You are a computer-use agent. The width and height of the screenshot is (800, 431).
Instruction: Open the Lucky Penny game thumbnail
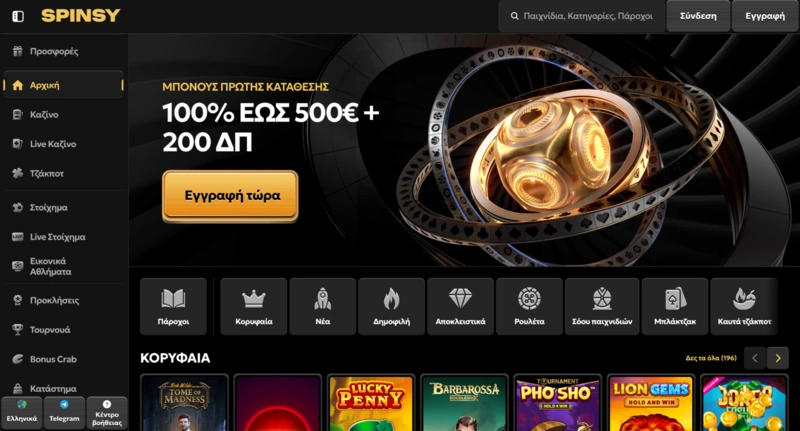point(371,403)
